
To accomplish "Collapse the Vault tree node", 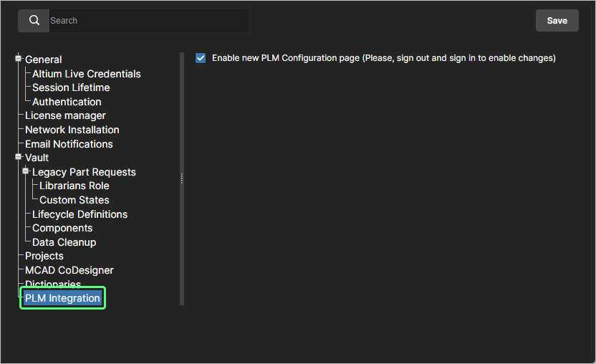I will (19, 158).
